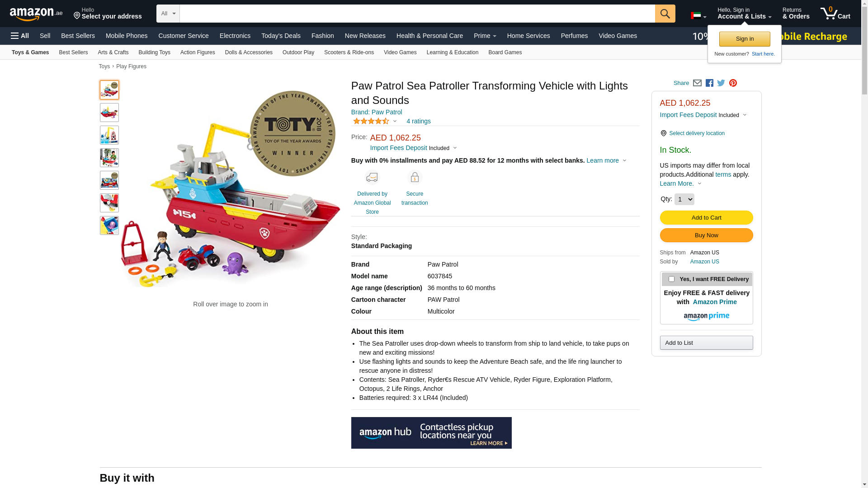Focus the main search input field
Image resolution: width=868 pixels, height=488 pixels.
[x=417, y=14]
